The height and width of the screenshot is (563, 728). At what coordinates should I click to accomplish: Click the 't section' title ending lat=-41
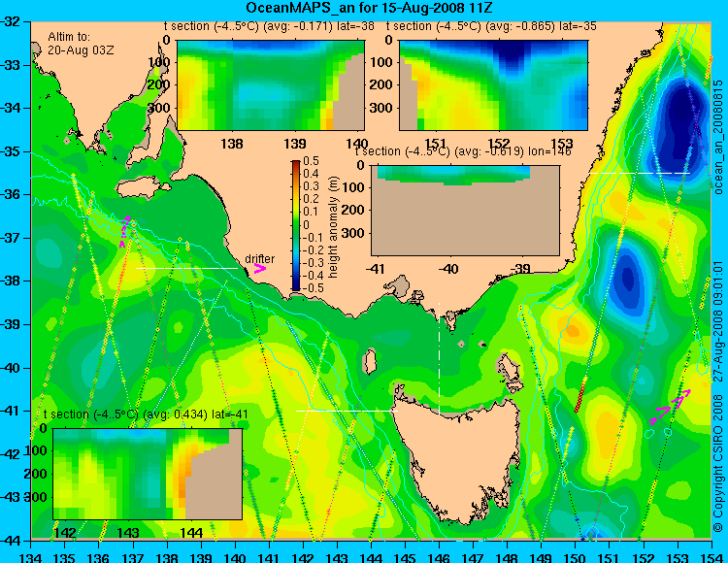(x=146, y=414)
